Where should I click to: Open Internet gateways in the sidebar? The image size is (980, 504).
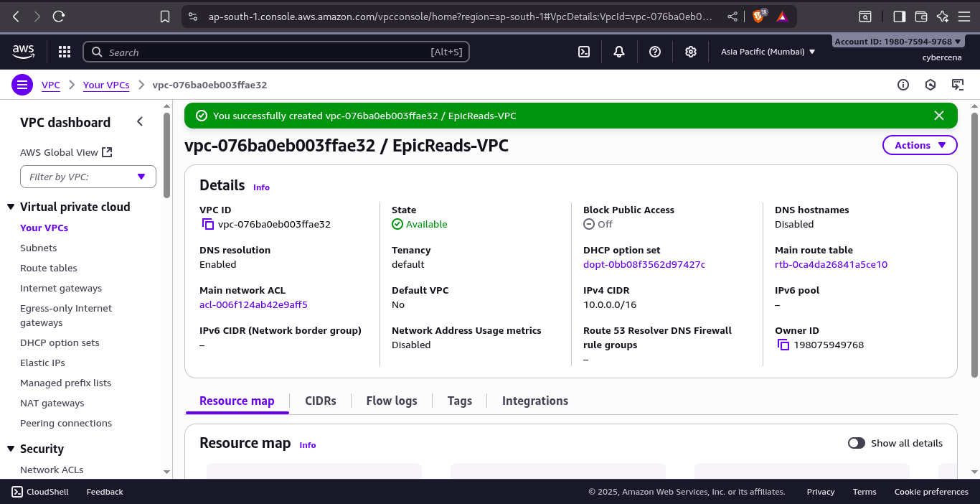[x=61, y=288]
